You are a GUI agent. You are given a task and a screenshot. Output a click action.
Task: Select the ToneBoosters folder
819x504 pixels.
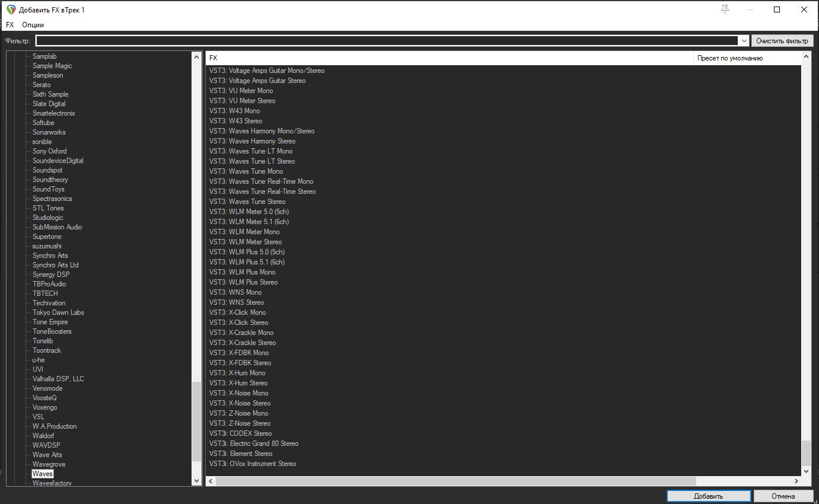click(x=52, y=331)
